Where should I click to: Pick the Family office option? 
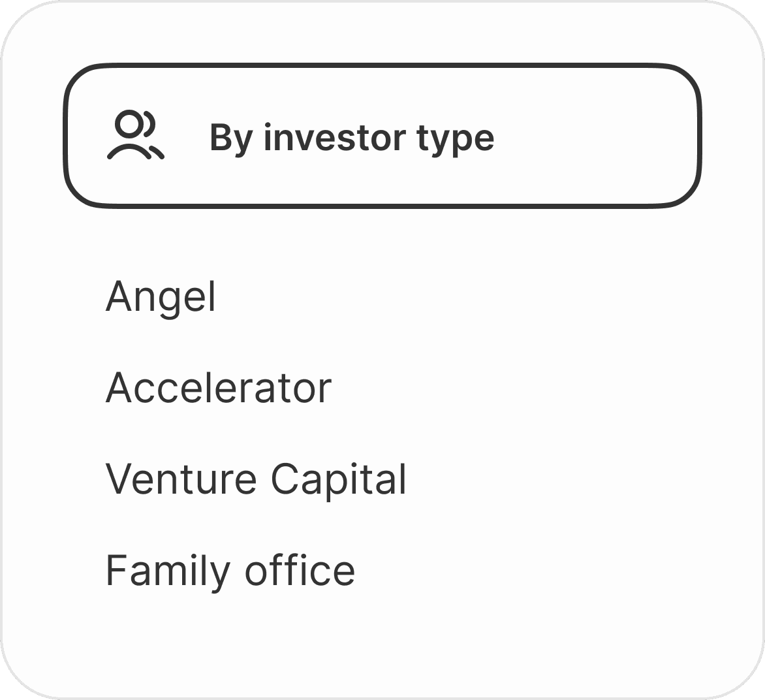tap(230, 570)
